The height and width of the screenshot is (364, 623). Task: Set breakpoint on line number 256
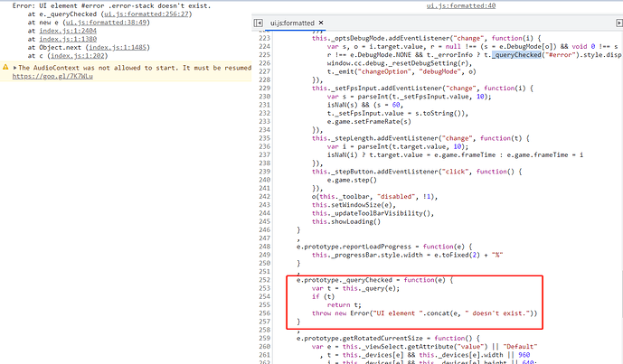pos(264,313)
